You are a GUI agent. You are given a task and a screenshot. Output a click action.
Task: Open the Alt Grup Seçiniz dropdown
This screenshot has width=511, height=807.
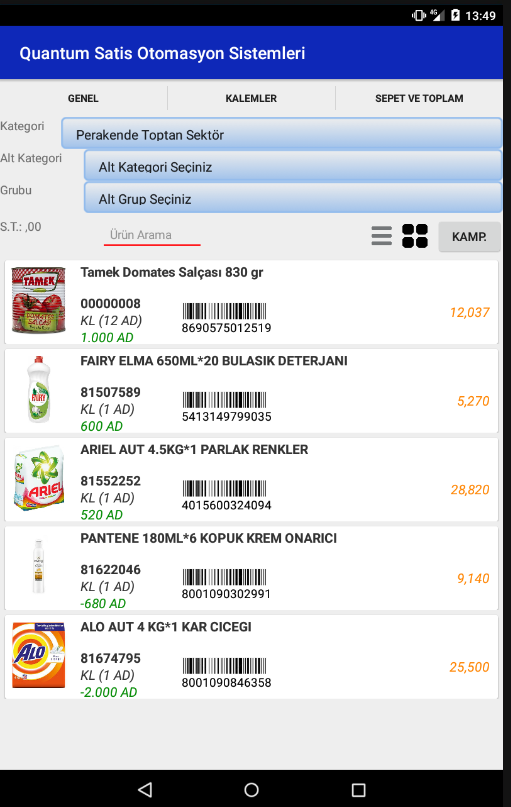pyautogui.click(x=293, y=198)
